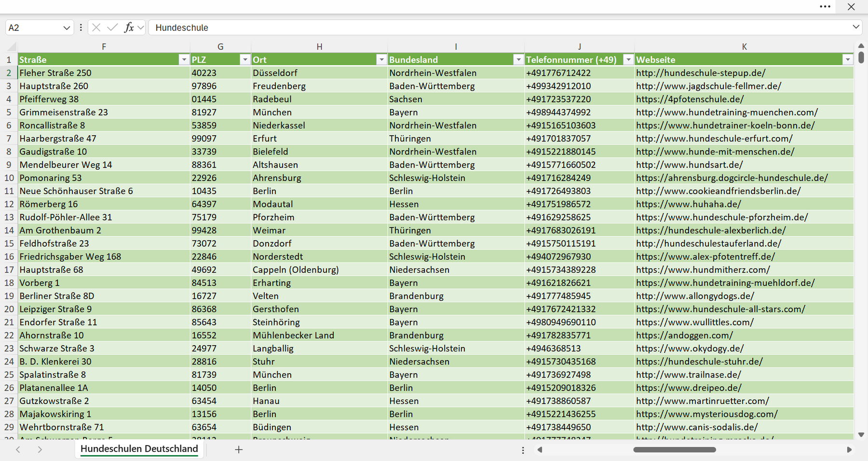Open the three-dot more options menu at top
The width and height of the screenshot is (868, 461).
coord(825,7)
